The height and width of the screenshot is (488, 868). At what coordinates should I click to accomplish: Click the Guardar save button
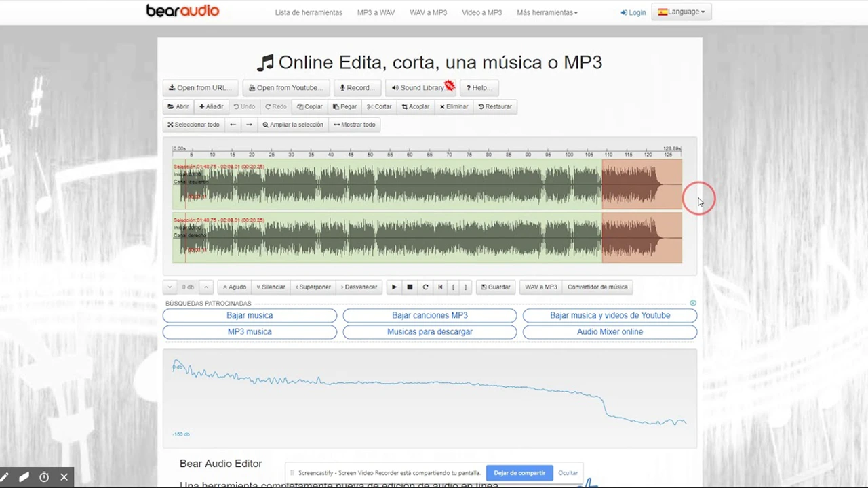click(x=496, y=287)
